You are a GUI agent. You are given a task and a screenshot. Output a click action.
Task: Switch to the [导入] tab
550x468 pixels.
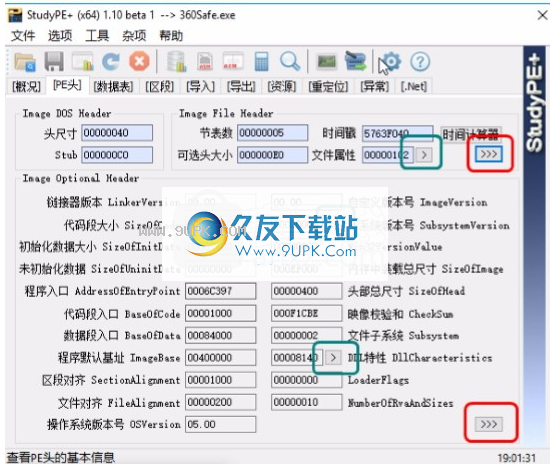200,86
